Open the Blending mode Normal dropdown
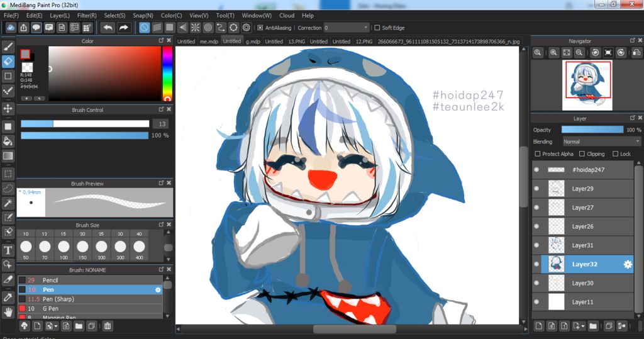 pyautogui.click(x=601, y=142)
